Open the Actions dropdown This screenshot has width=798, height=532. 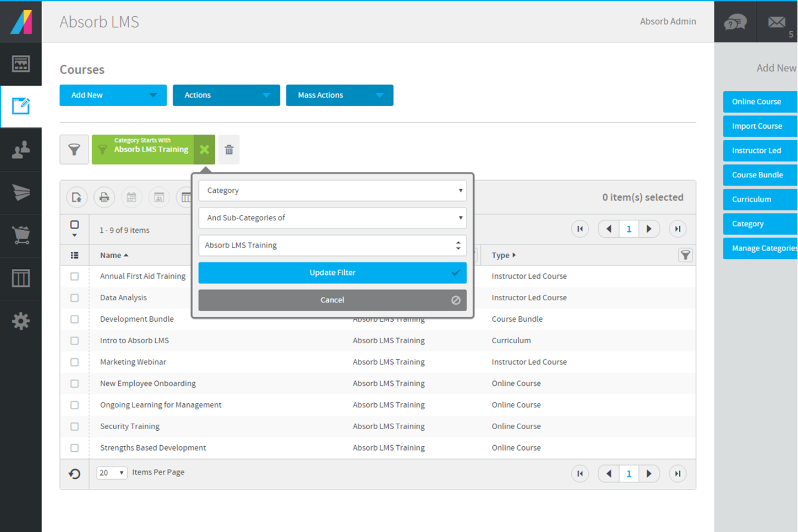tap(226, 95)
